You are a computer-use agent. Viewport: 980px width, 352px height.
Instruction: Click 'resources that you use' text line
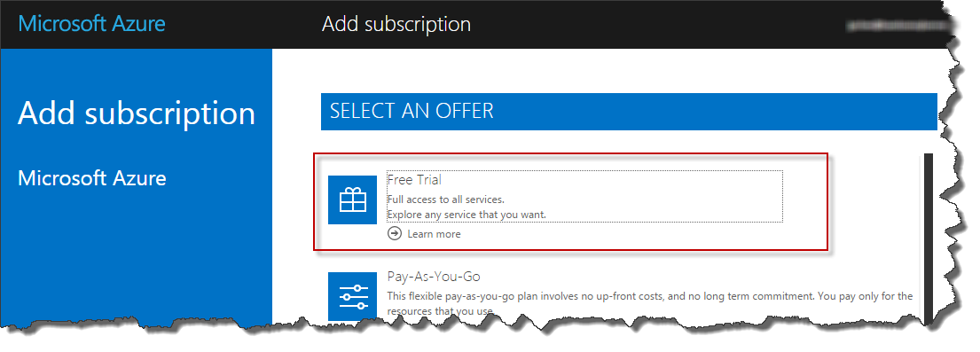point(440,310)
